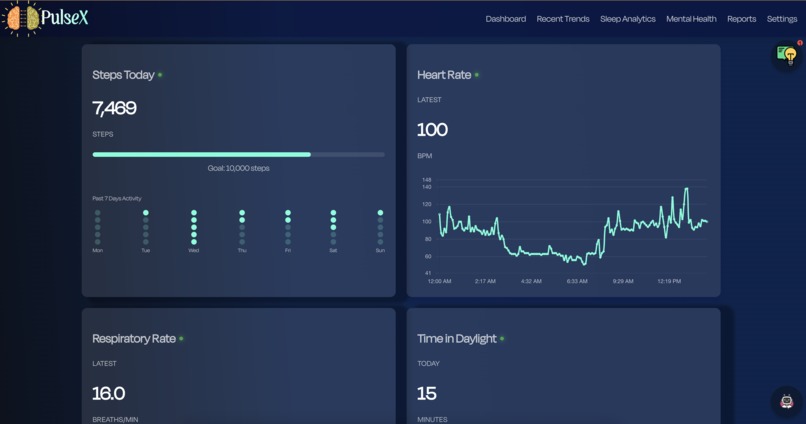Click the green dot beside Respiratory Rate
This screenshot has width=806, height=424.
(181, 339)
